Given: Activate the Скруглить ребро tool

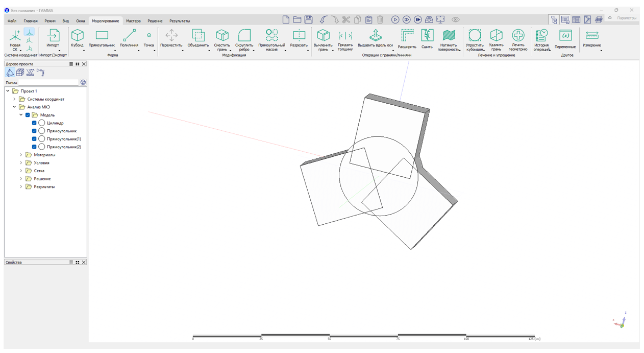Looking at the screenshot, I should (244, 38).
